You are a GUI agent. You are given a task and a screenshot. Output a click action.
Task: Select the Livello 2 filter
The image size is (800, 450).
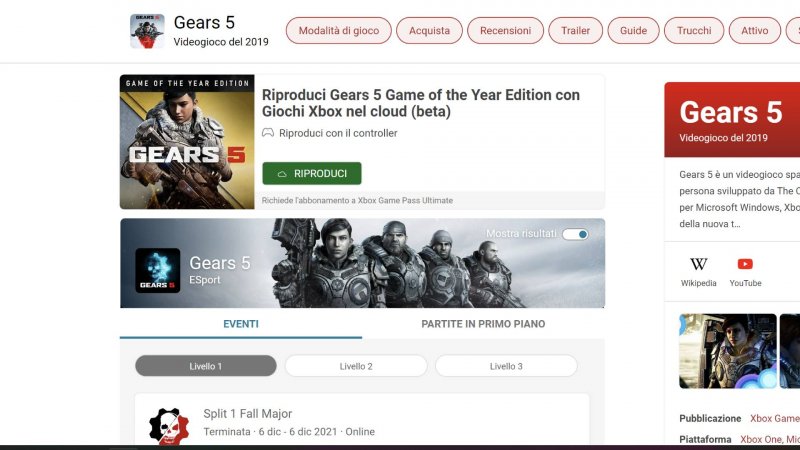(x=356, y=366)
